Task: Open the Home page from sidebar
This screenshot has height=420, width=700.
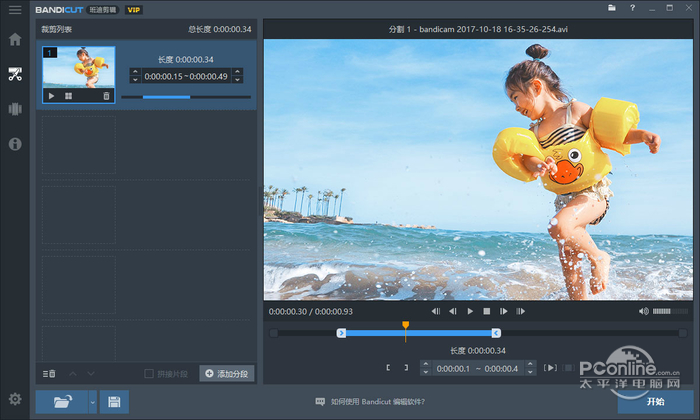Action: 15,40
